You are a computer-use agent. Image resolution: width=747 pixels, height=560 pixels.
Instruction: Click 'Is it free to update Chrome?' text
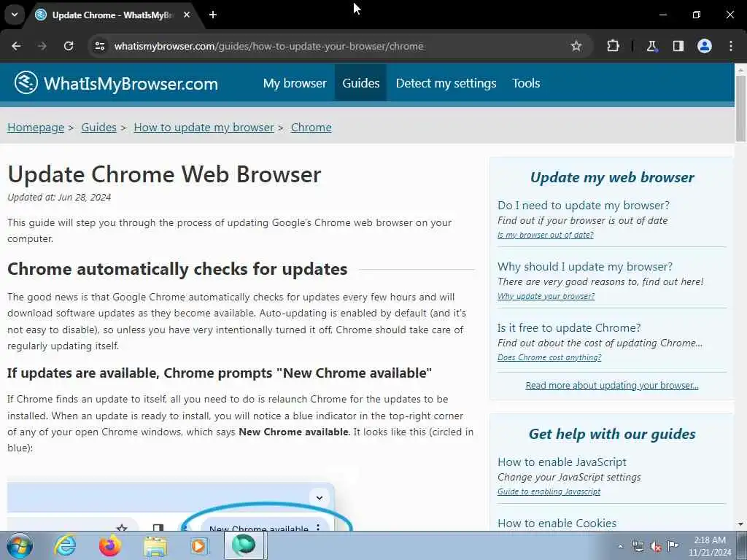click(x=569, y=328)
